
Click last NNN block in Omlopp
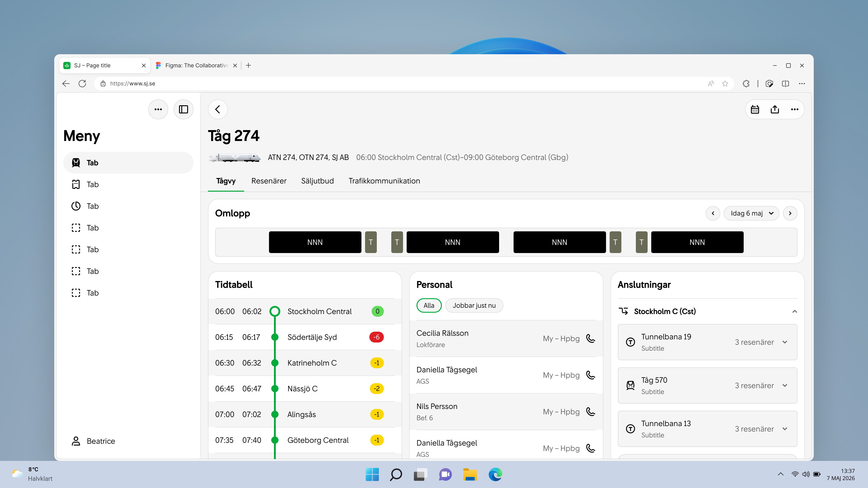coord(697,242)
